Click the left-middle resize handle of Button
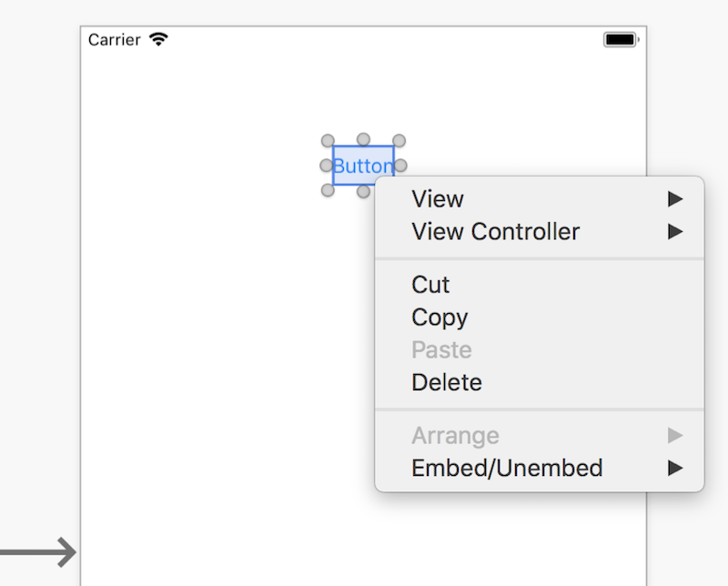 point(327,166)
